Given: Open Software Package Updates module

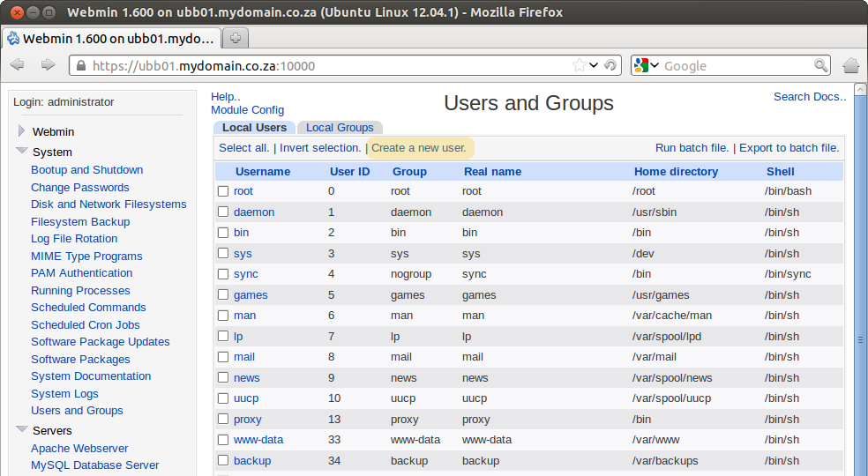Looking at the screenshot, I should [101, 341].
